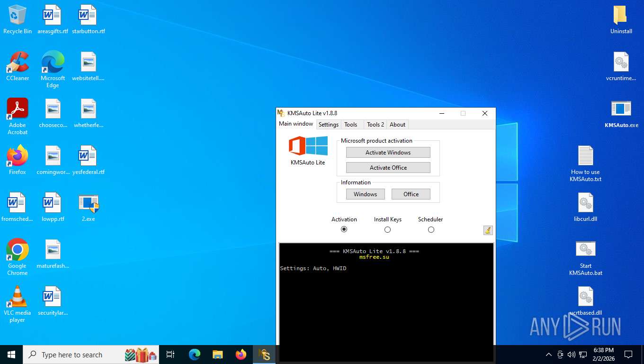Open Edge from the taskbar
The image size is (644, 364).
[x=195, y=355]
